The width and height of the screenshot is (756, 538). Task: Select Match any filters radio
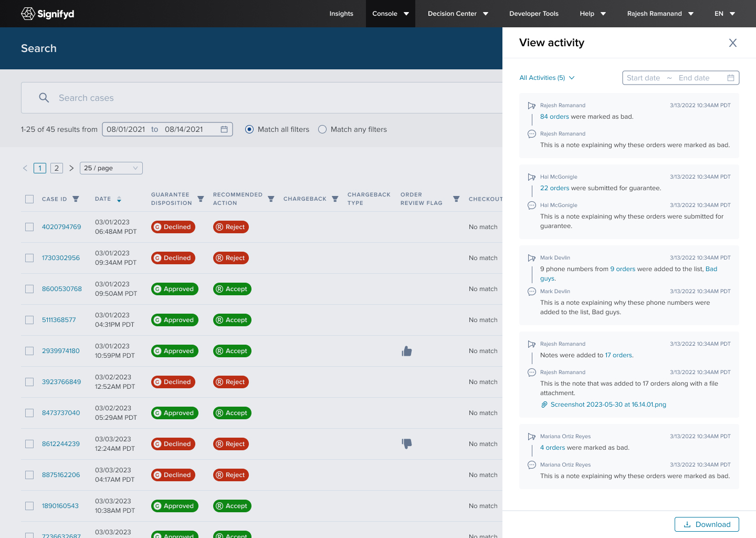[322, 129]
